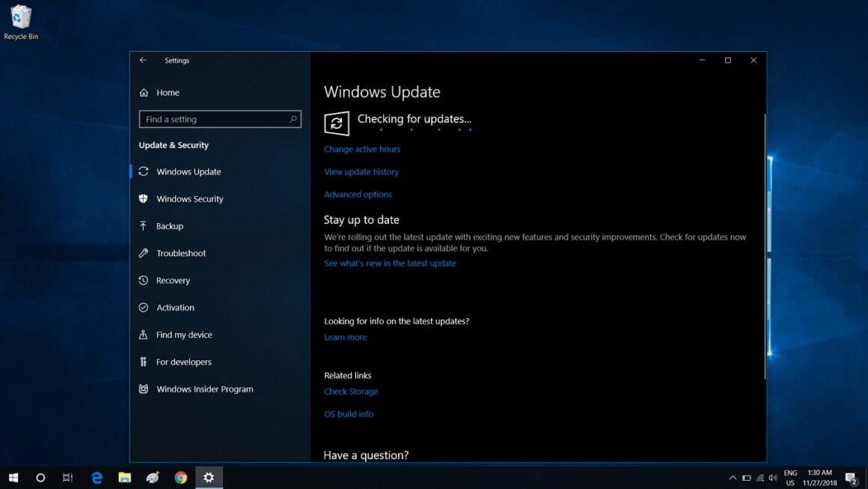Open the network status flyout

760,477
